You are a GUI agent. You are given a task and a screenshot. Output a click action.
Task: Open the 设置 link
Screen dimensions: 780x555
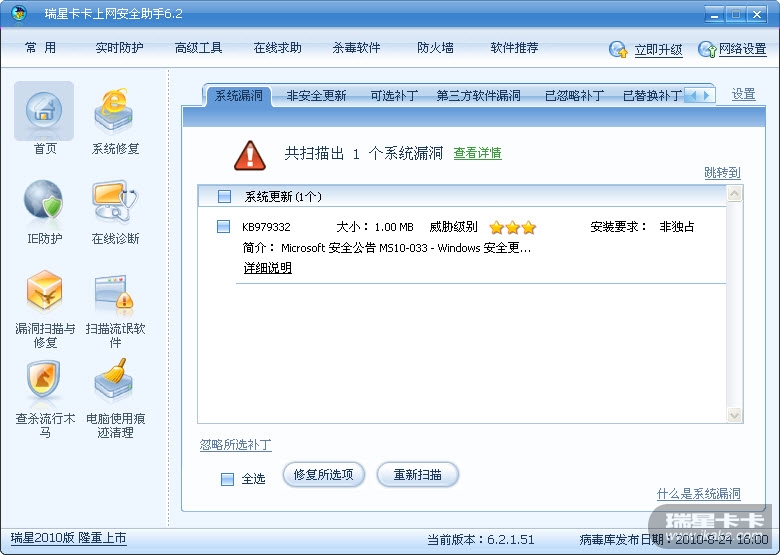(x=744, y=94)
